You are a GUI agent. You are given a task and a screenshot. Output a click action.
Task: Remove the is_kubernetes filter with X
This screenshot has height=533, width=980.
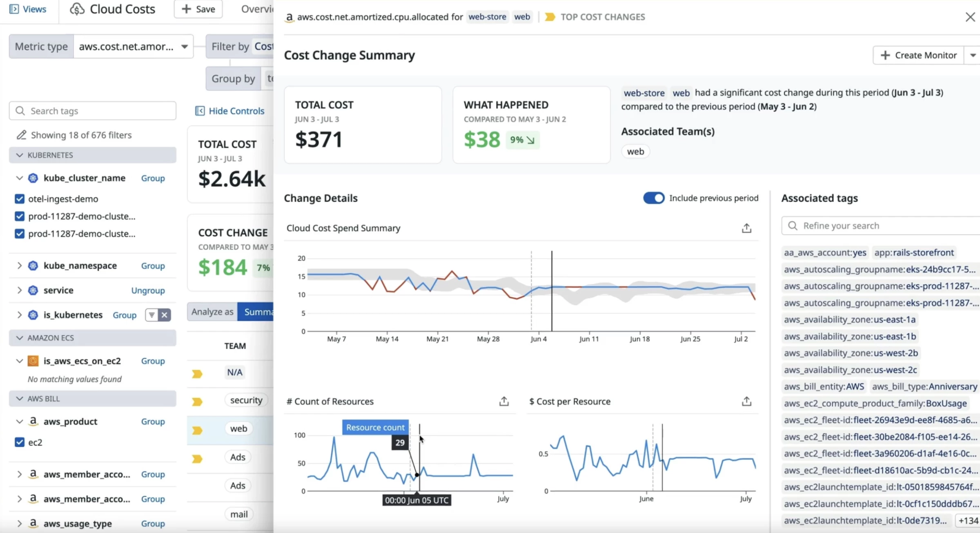165,315
